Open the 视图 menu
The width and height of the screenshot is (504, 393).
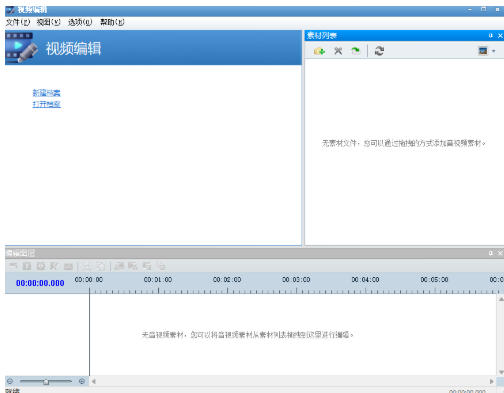pyautogui.click(x=49, y=22)
